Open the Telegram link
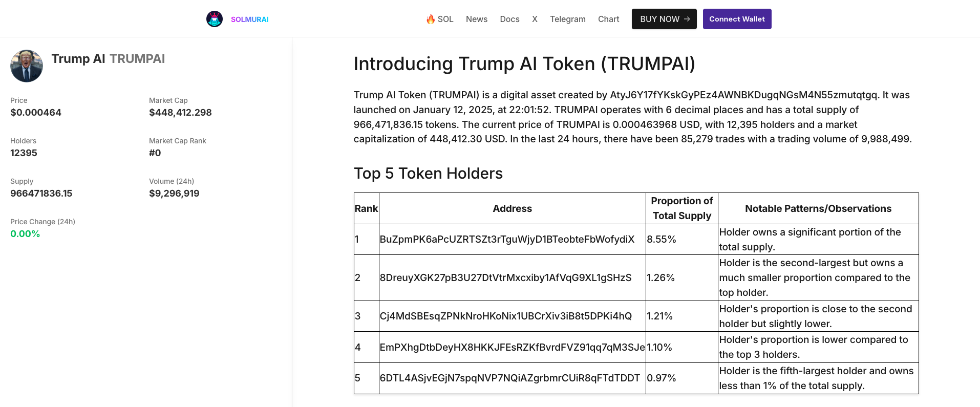The height and width of the screenshot is (407, 980). click(x=567, y=19)
